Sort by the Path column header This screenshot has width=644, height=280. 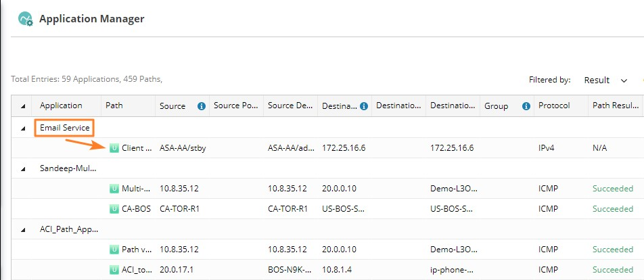[x=114, y=106]
